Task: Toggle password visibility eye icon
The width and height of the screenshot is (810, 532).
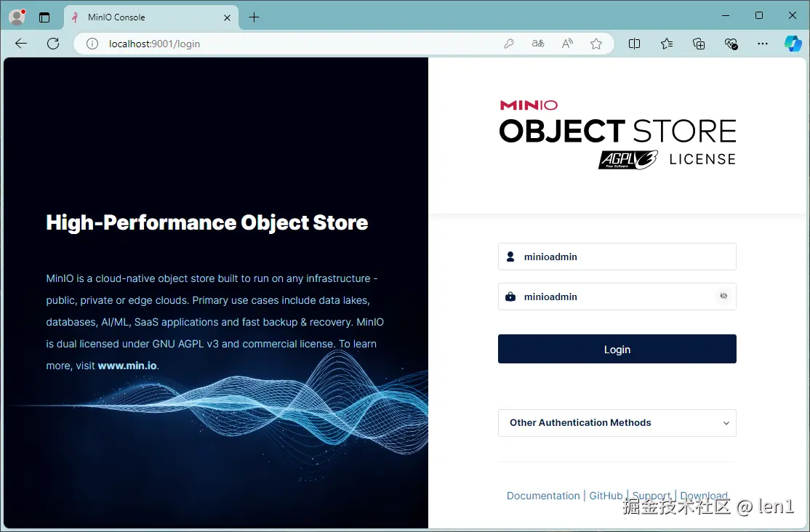Action: click(723, 296)
